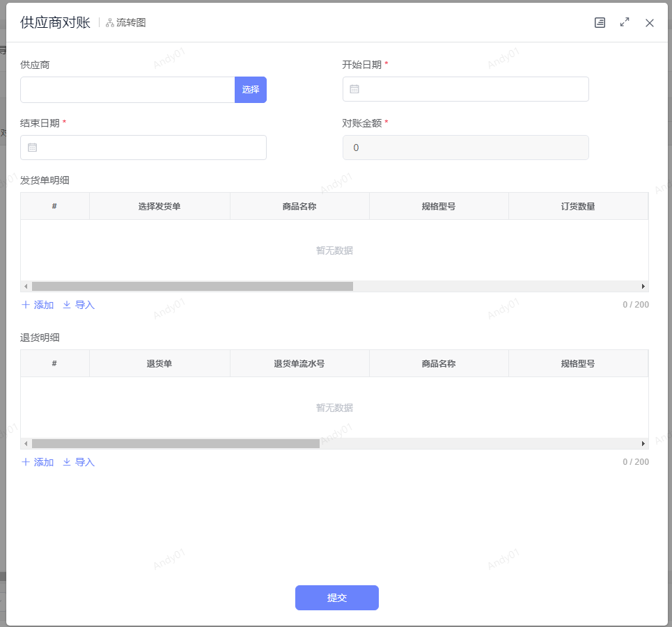Screen dimensions: 672x627
Task: Click calendar icon in 开始日期 field
Action: tap(354, 89)
